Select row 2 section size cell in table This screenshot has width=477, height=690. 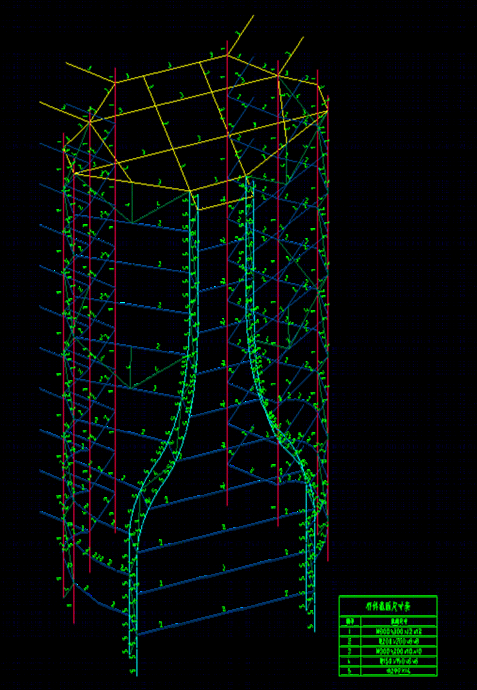(x=399, y=641)
